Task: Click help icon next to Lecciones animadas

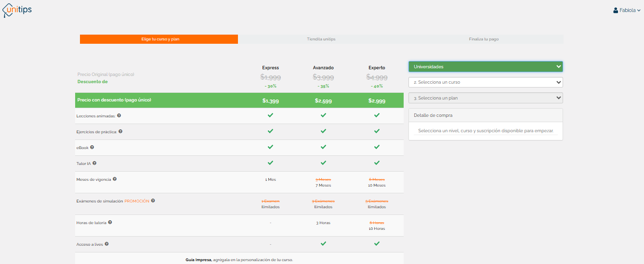Action: (119, 115)
